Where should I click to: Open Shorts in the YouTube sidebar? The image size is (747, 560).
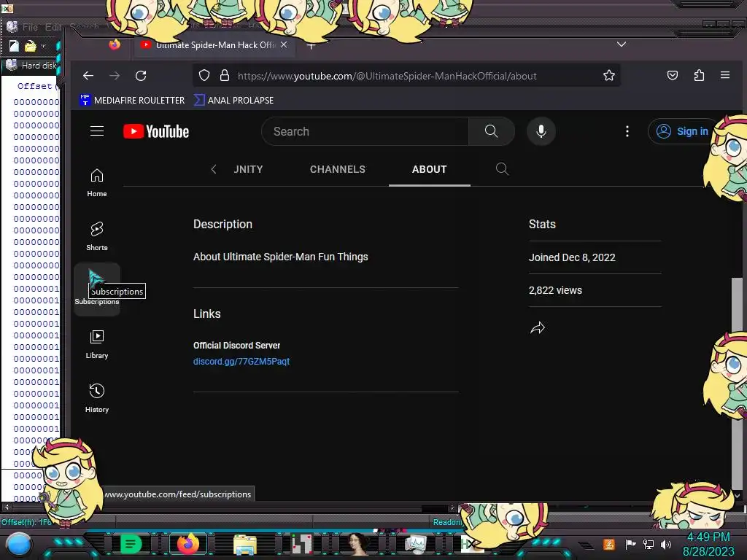click(x=97, y=237)
